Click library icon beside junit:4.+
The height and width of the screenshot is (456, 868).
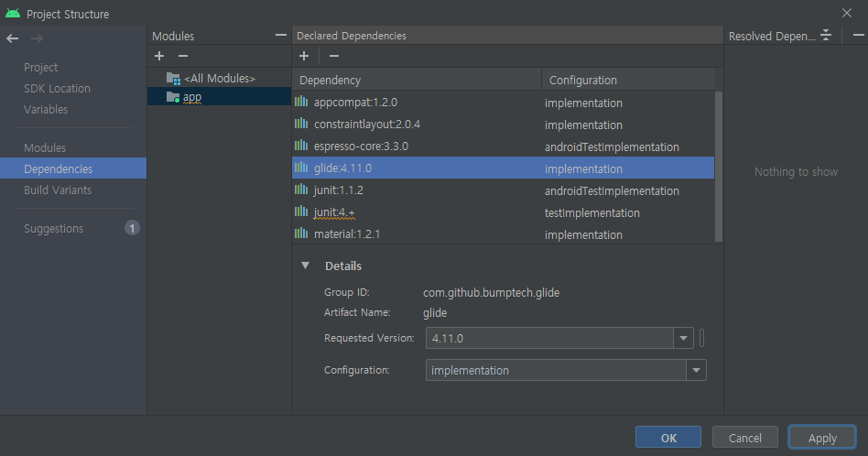pyautogui.click(x=301, y=212)
